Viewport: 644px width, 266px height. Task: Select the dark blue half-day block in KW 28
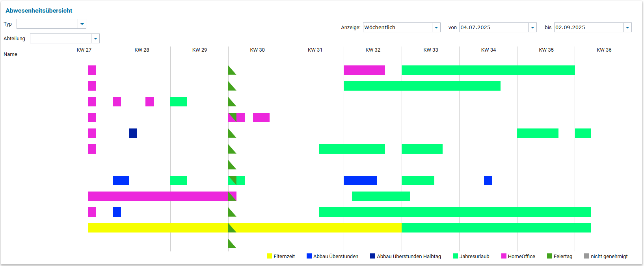click(x=133, y=133)
